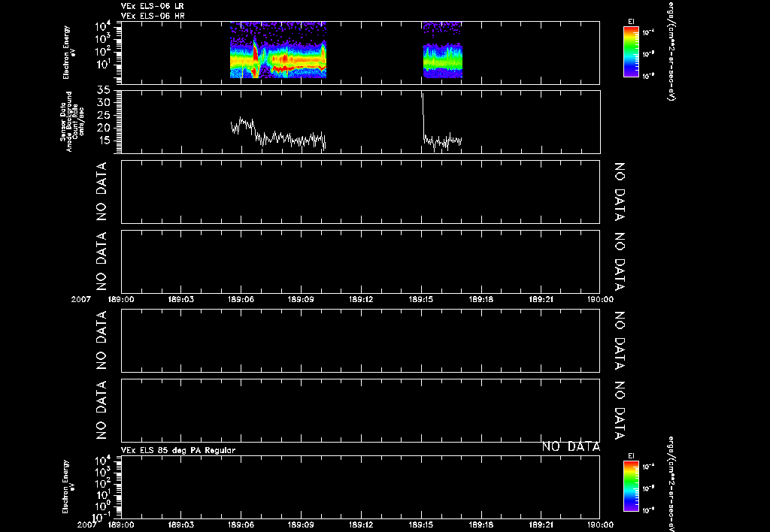Screen dimensions: 770x532
Task: Click the horizontal "NO DATA" text above the bottom panel
Action: 571,446
